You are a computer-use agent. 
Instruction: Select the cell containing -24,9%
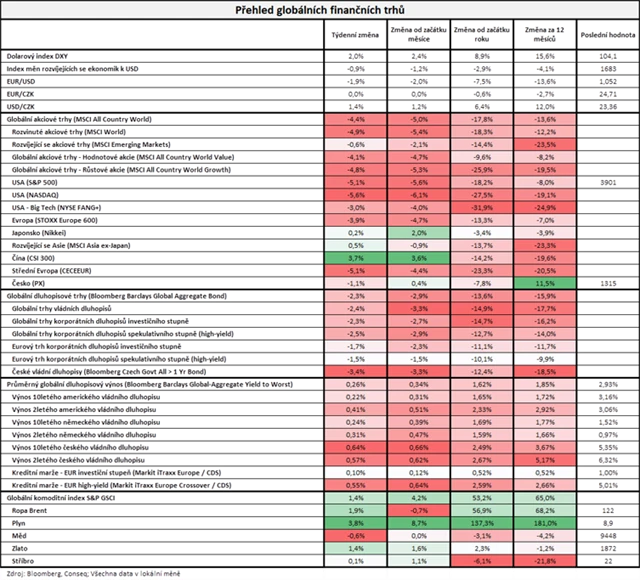pyautogui.click(x=542, y=207)
